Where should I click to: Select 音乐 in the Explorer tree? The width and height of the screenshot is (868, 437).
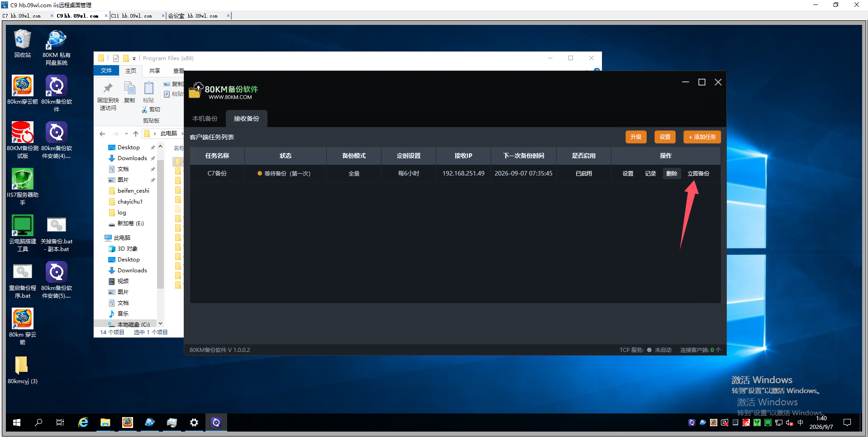pyautogui.click(x=119, y=314)
